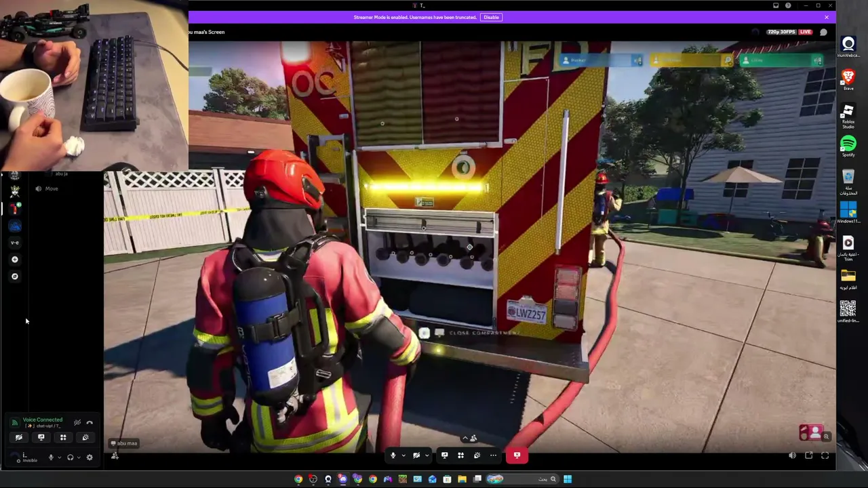The height and width of the screenshot is (488, 868).
Task: Open the Minecraft icon in the taskbar
Action: tap(403, 479)
